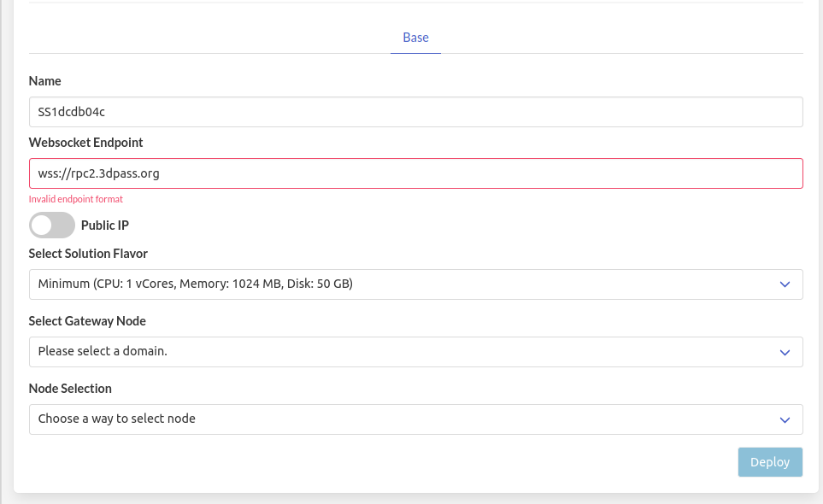Click the Gateway Node dropdown chevron
This screenshot has height=504, width=823.
point(785,351)
